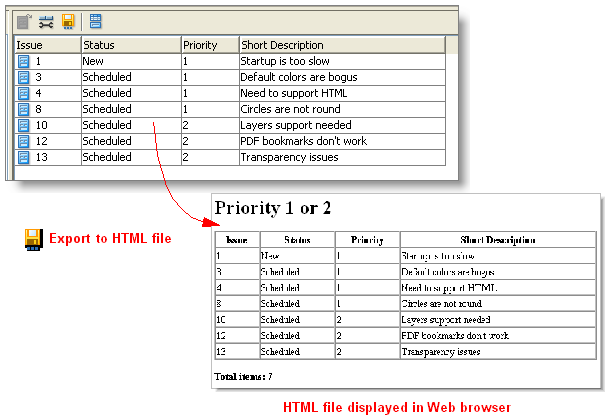Click the floppy icon beside Export to HTML file
The width and height of the screenshot is (609, 420).
(33, 238)
